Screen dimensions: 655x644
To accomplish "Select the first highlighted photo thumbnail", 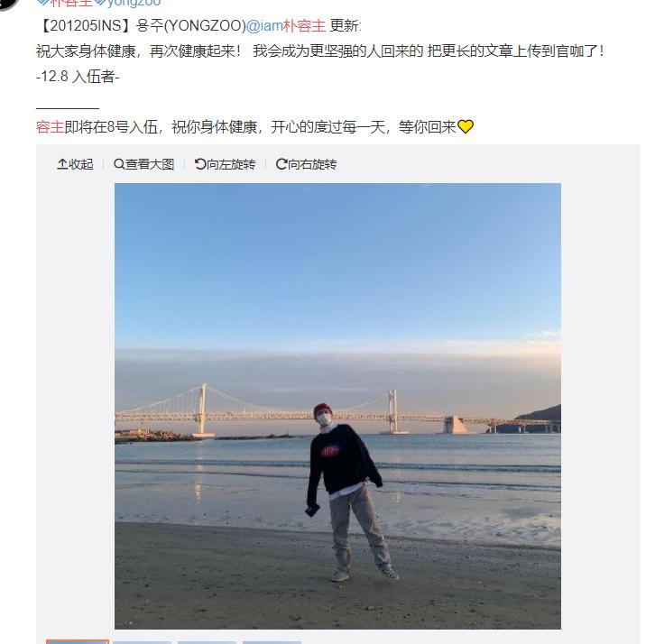I will [x=78, y=641].
